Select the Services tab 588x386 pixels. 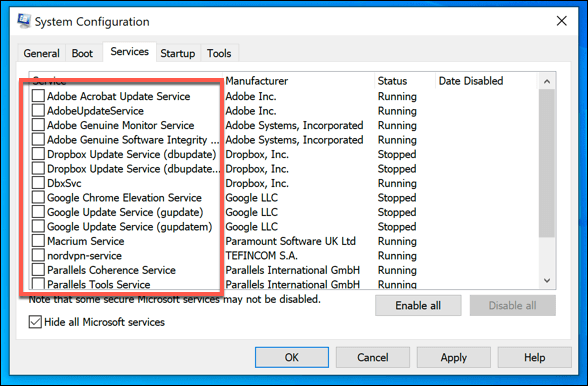coord(129,52)
